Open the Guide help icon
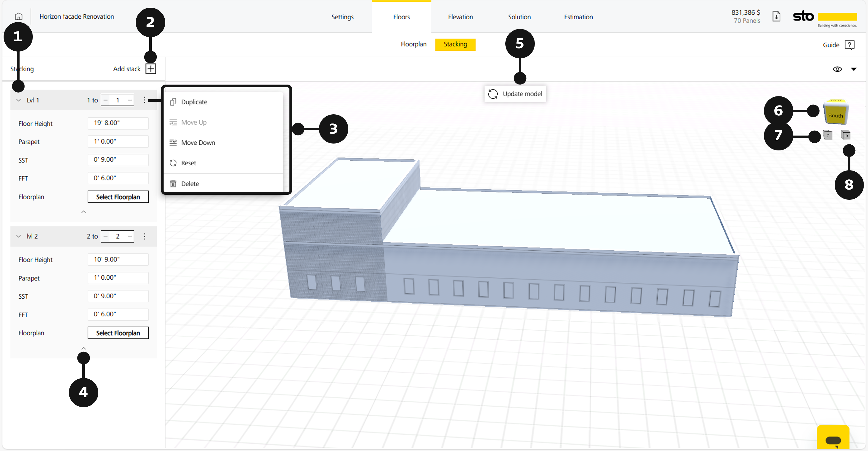The width and height of the screenshot is (868, 451). (x=850, y=45)
